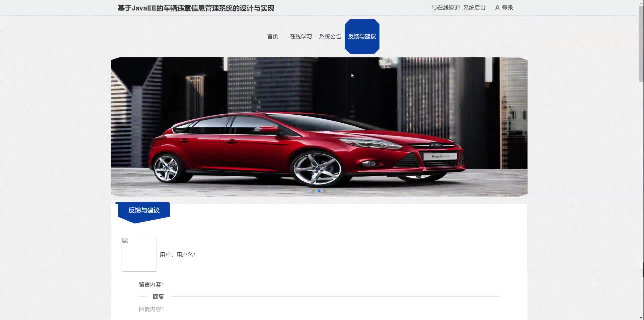Open the 首页 navigation tab
644x320 pixels.
[x=272, y=37]
